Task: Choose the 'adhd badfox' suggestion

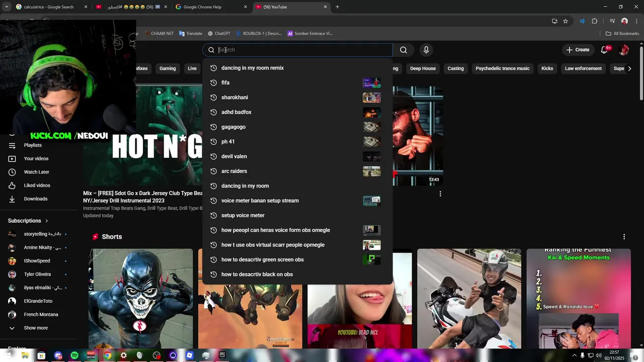Action: point(297,112)
